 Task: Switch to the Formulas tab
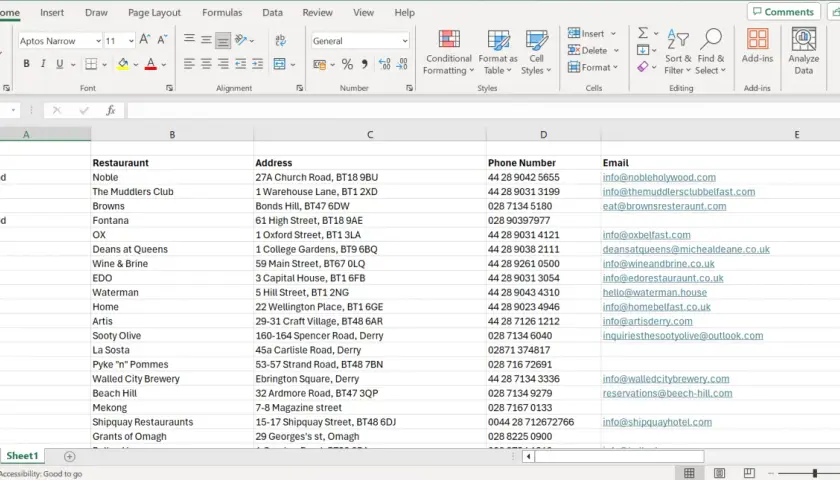pyautogui.click(x=222, y=12)
